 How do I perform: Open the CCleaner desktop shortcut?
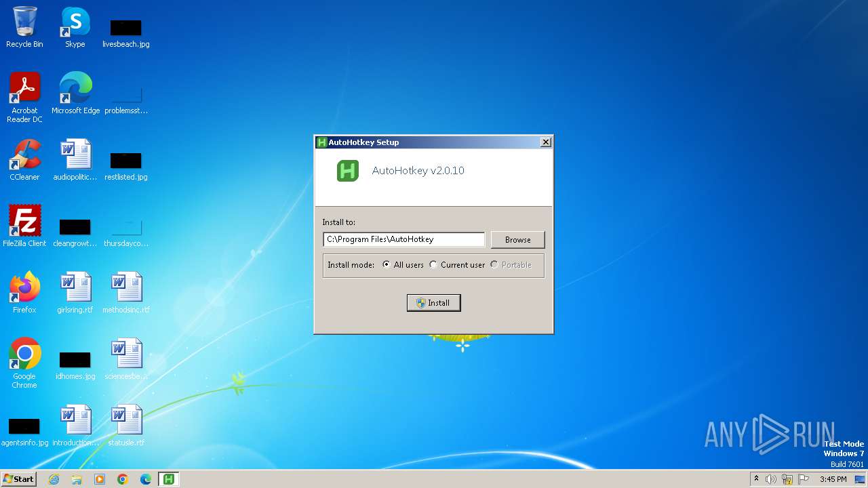[24, 160]
